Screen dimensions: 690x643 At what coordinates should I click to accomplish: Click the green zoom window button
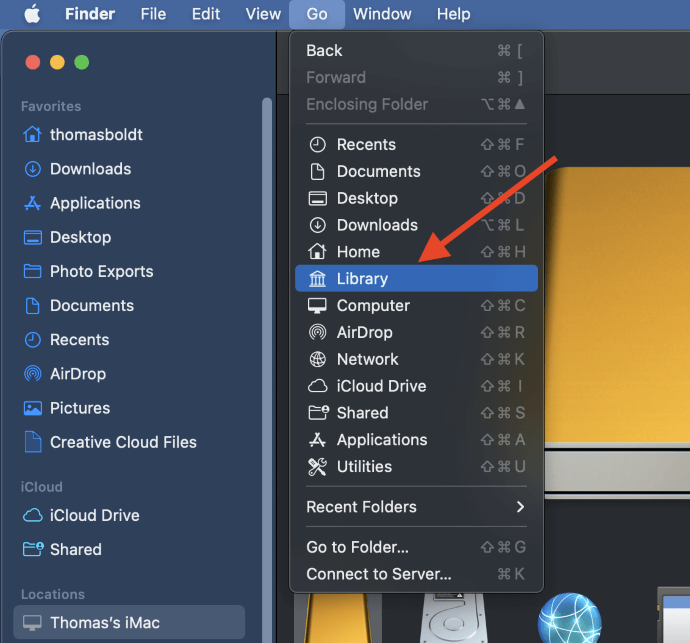click(x=82, y=62)
